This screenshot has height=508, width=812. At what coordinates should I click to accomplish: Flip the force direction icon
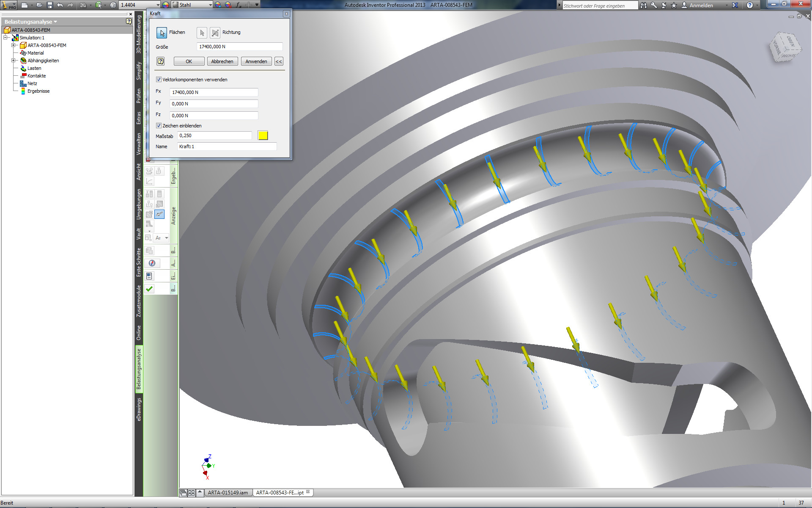[215, 33]
